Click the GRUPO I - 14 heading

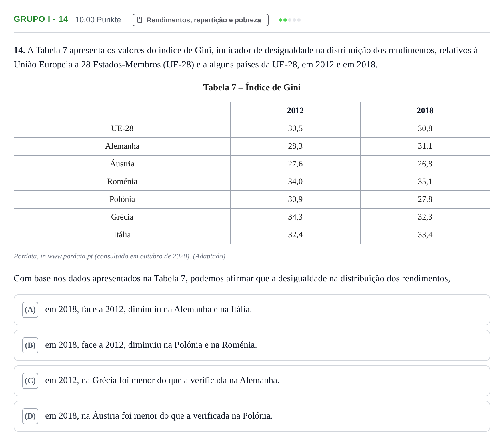[41, 19]
